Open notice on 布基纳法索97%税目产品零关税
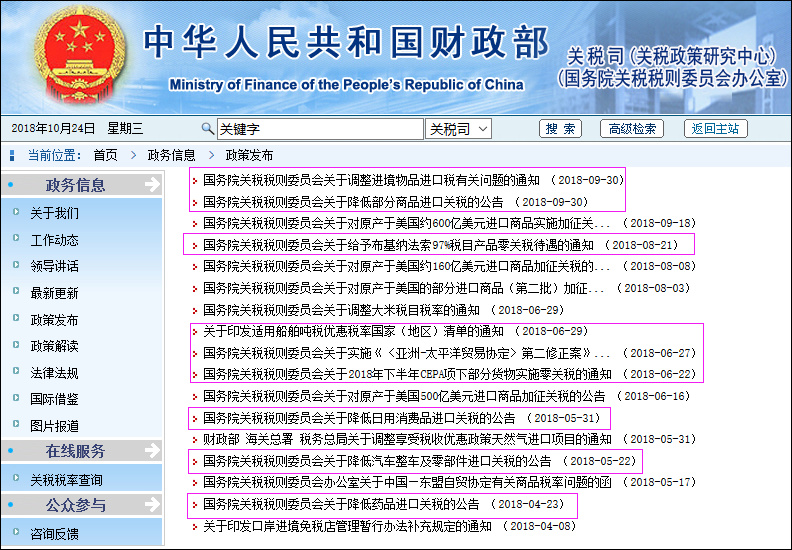Image resolution: width=792 pixels, height=550 pixels. point(398,245)
